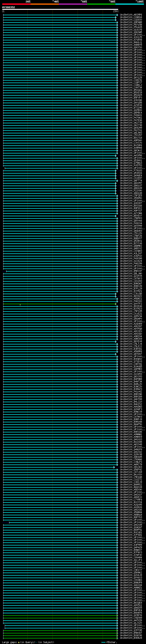Screen dimensions: 146x644
Task: Open hit UniRef100_B9IEU6
Action: tap(131, 306)
